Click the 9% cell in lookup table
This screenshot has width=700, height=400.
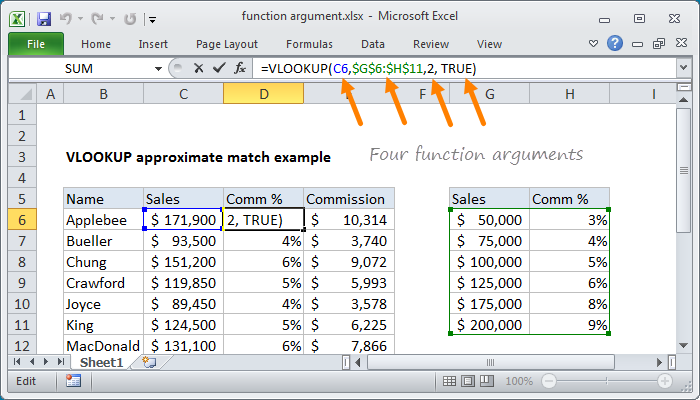(569, 325)
